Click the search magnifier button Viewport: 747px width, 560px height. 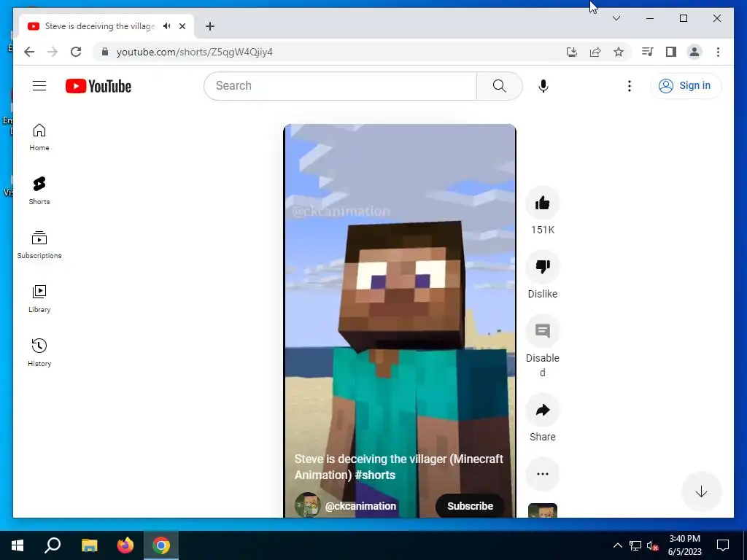click(x=499, y=86)
